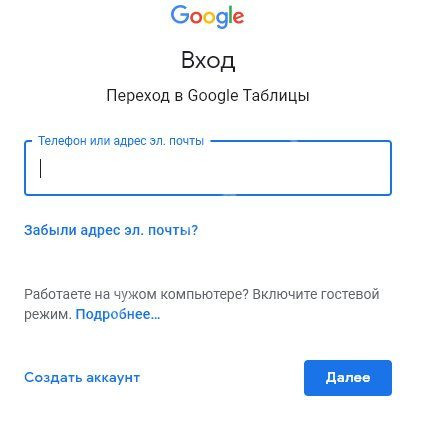
Task: Click the "Вход" heading
Action: coord(208,60)
